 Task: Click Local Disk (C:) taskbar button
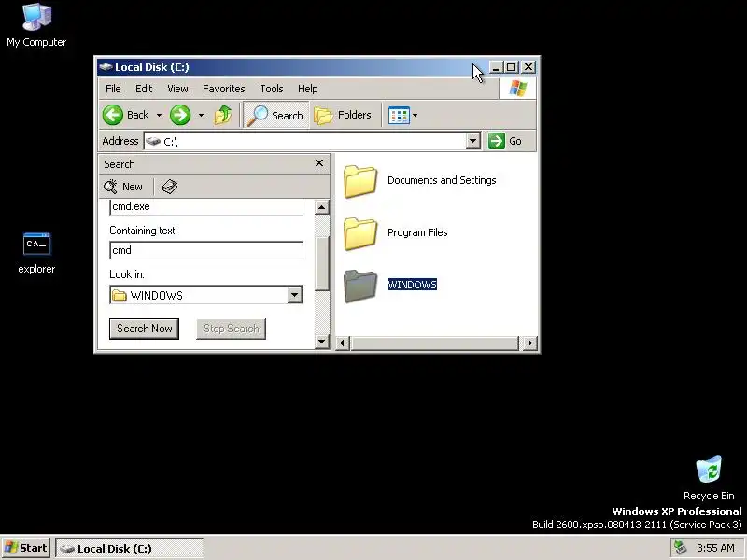130,548
